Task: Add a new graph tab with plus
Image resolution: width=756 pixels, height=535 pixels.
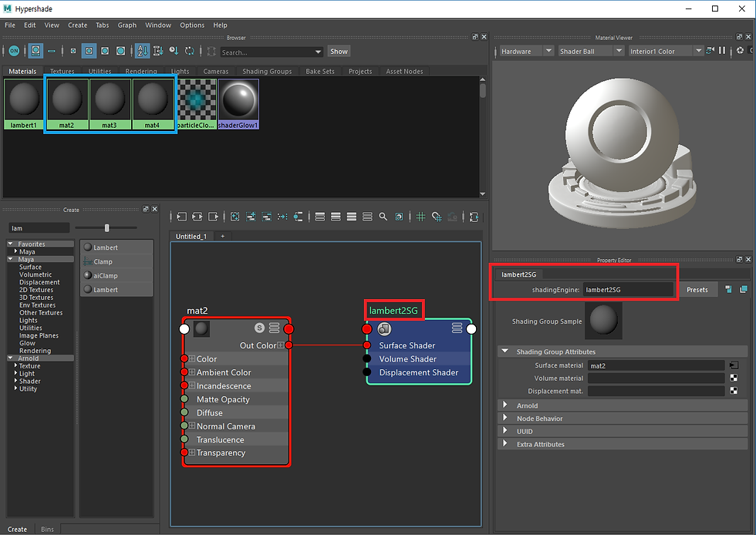Action: [x=222, y=236]
